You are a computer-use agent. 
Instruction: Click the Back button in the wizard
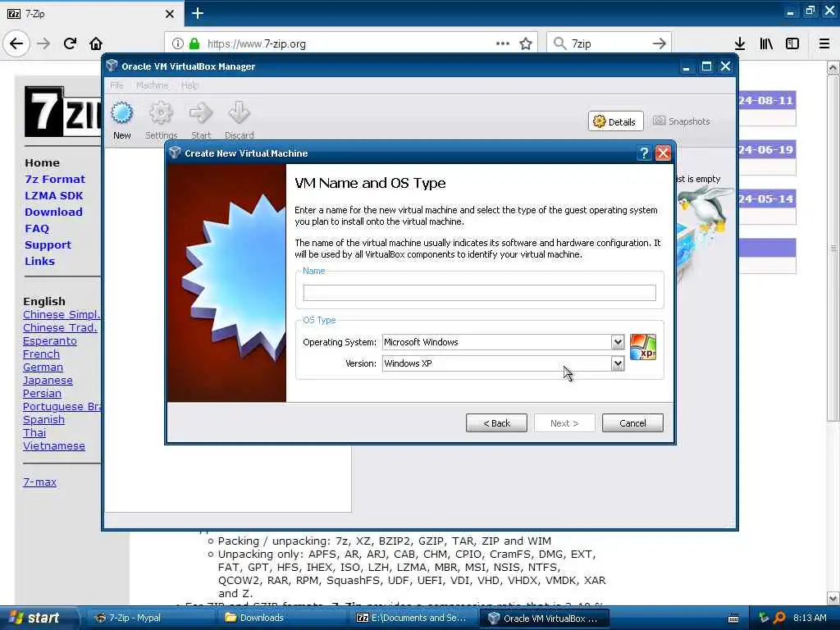click(496, 422)
